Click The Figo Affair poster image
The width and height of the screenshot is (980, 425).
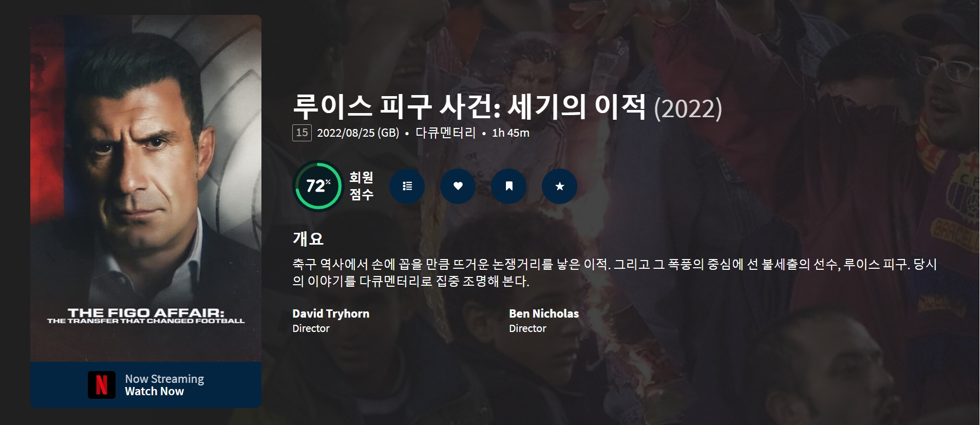[x=146, y=189]
